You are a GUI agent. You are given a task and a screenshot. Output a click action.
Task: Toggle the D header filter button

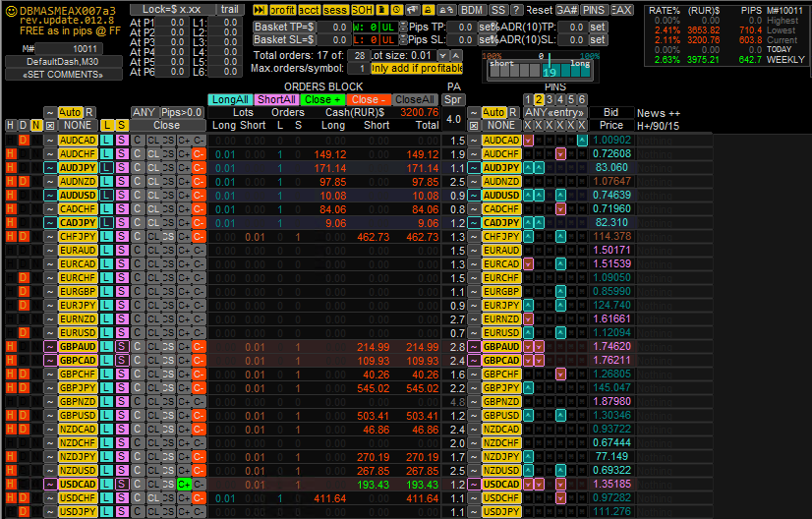click(24, 126)
